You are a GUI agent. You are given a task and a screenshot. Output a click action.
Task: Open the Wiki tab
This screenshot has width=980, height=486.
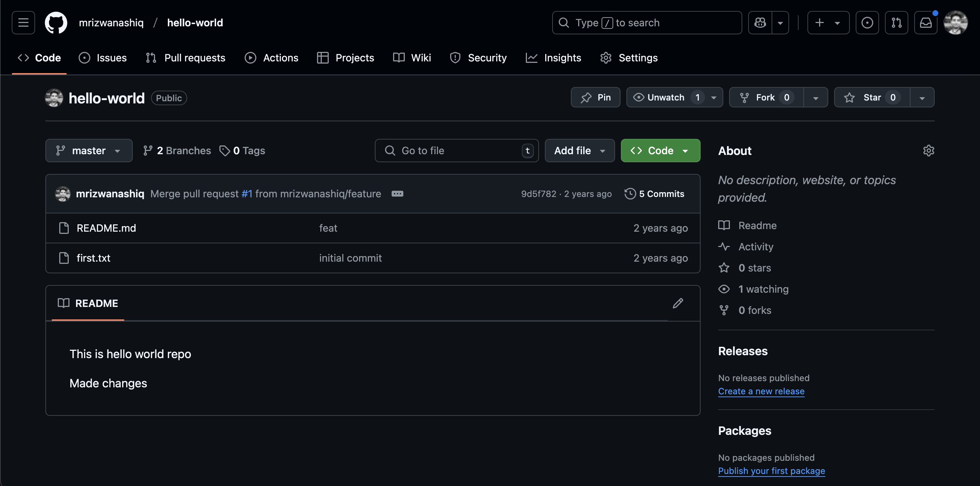pyautogui.click(x=412, y=58)
